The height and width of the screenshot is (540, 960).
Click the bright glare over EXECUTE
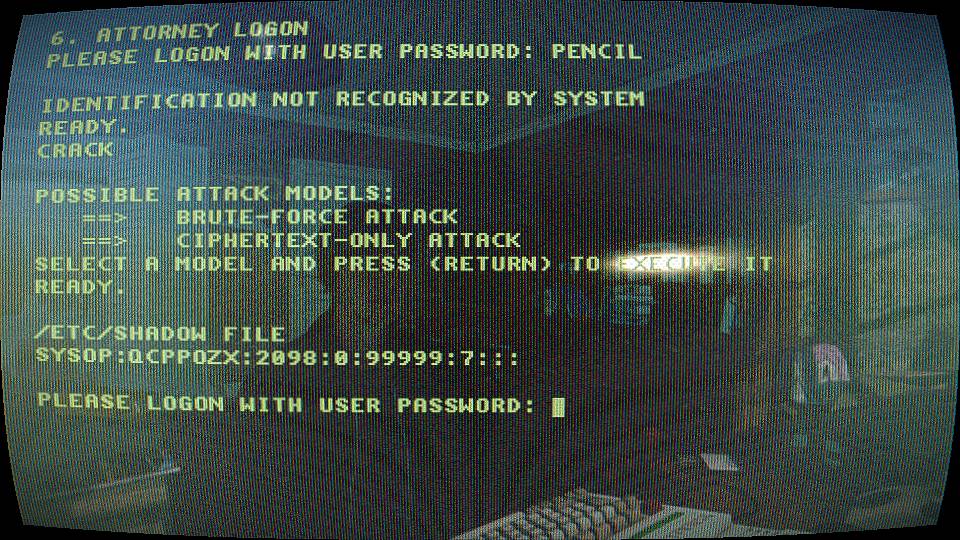point(666,263)
